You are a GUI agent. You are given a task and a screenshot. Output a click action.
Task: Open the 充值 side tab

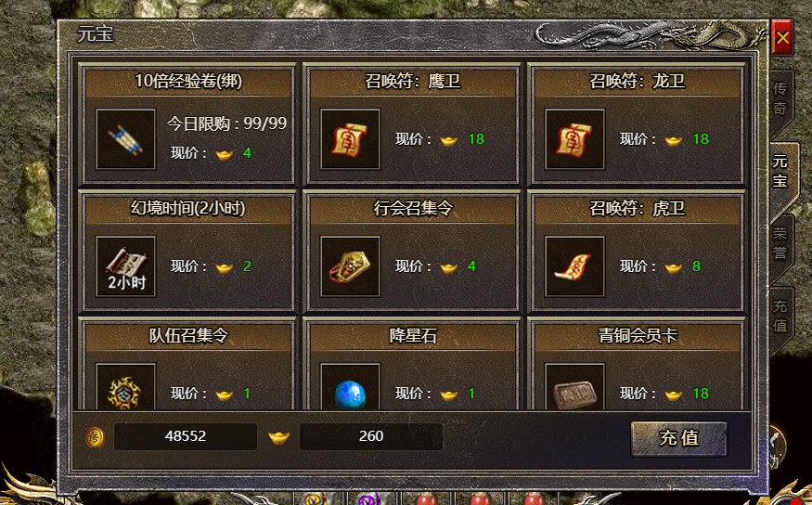tap(780, 316)
